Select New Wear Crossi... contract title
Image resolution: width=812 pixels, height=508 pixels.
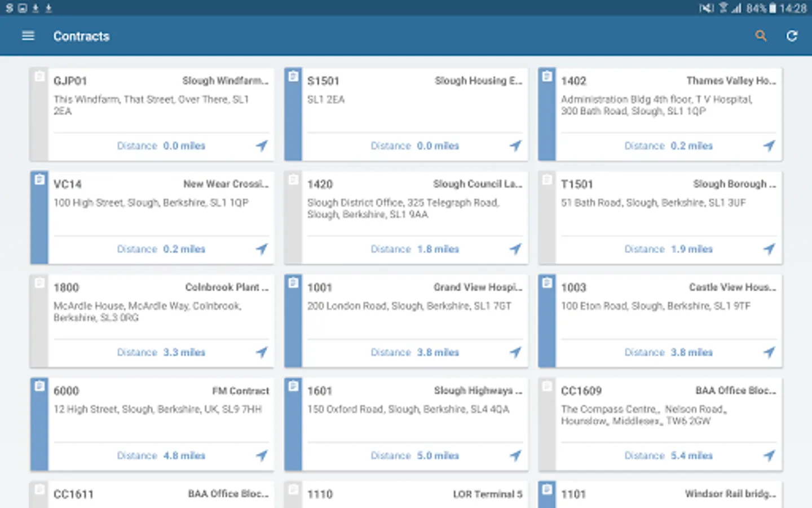point(226,184)
